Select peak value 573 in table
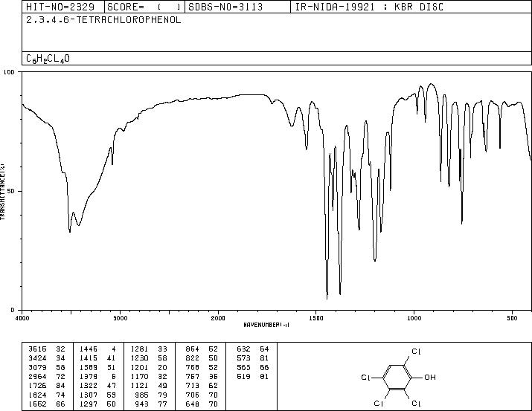Image resolution: width=532 pixels, height=411 pixels. pos(243,358)
